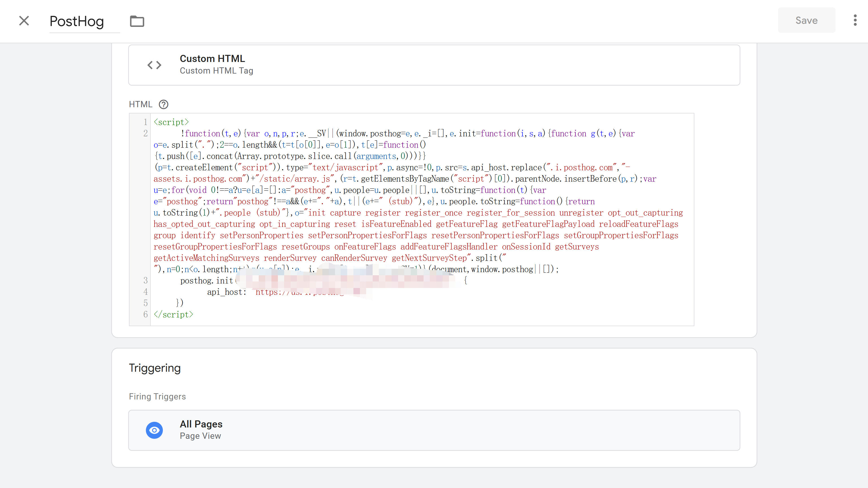Viewport: 868px width, 488px height.
Task: Open the folder selection icon
Action: pos(137,21)
